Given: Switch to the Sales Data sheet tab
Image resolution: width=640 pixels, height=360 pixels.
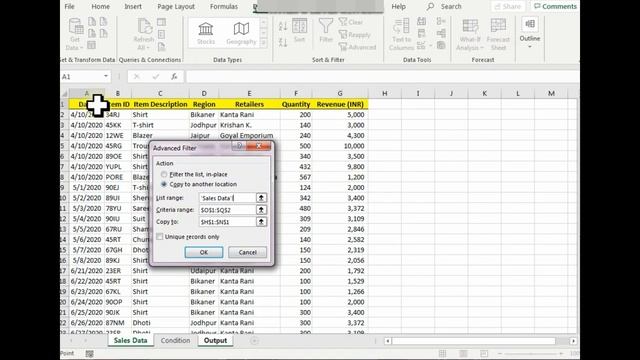Looking at the screenshot, I should click(131, 340).
